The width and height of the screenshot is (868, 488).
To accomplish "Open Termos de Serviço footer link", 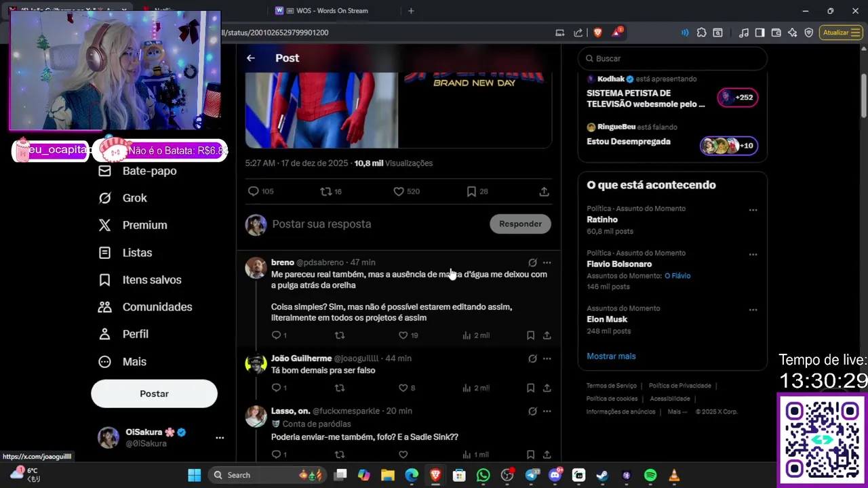I will coord(611,386).
